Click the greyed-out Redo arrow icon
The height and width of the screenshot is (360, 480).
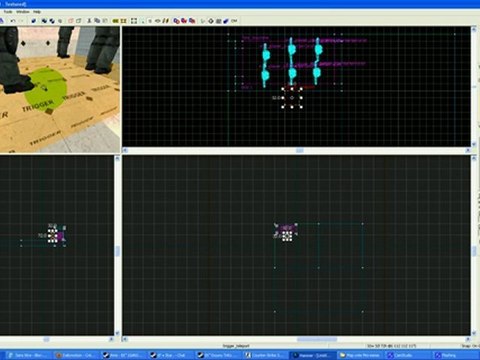(x=21, y=21)
